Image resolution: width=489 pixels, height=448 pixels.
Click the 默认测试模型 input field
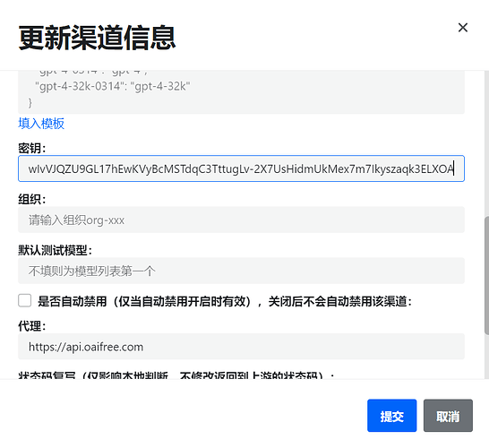coord(241,271)
